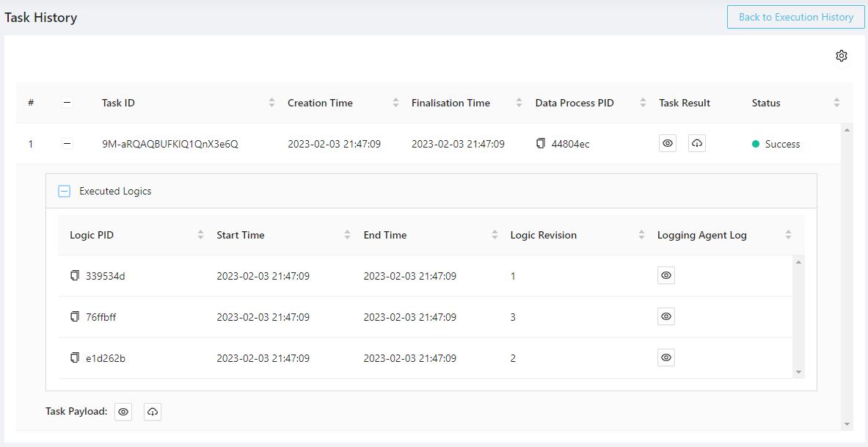Screen dimensions: 868x447
Task: Copy Logic PID 339534d
Action: [x=74, y=276]
